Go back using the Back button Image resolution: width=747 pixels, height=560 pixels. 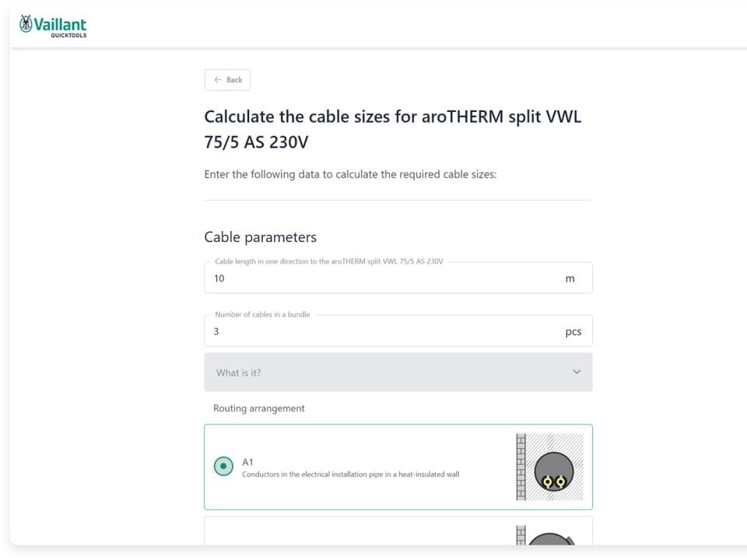pyautogui.click(x=227, y=80)
